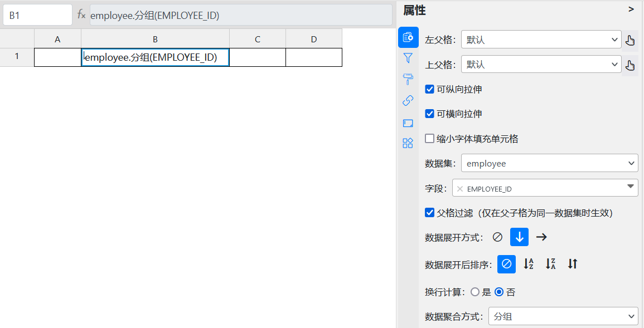Open the rectangle frame icon tab
This screenshot has height=328, width=644.
click(x=408, y=123)
